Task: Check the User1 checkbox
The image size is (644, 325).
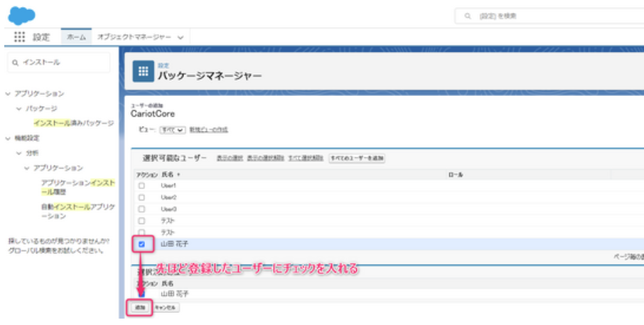Action: 141,186
